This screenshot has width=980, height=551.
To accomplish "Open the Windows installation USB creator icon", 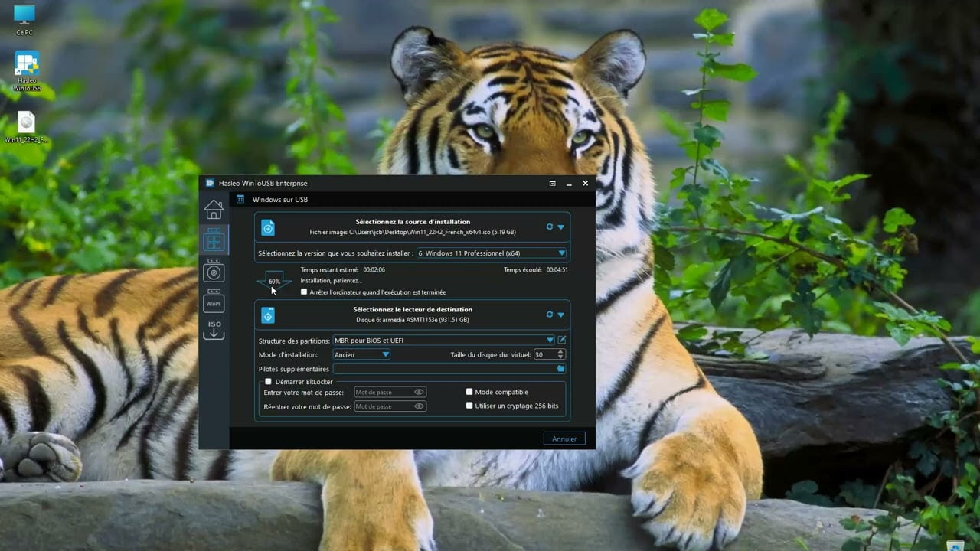I will click(x=214, y=272).
